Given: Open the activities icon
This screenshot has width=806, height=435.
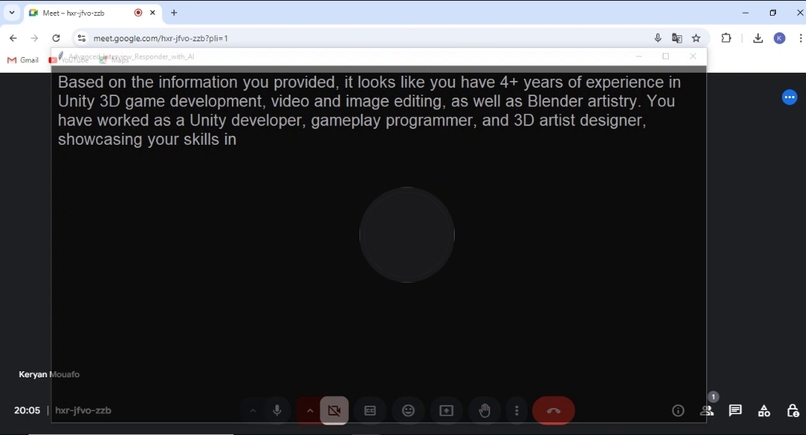Looking at the screenshot, I should pos(764,410).
